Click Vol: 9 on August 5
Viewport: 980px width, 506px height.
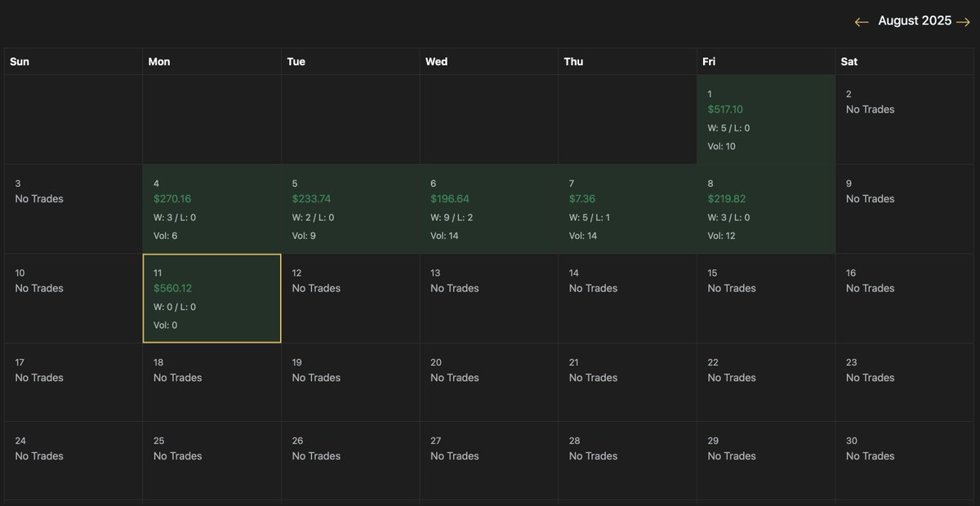[304, 236]
